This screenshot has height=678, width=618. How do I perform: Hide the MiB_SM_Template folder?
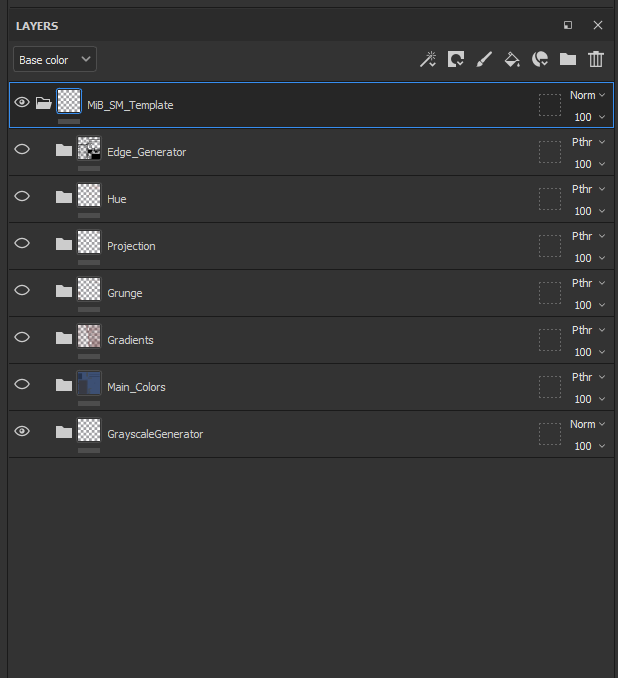pyautogui.click(x=22, y=103)
